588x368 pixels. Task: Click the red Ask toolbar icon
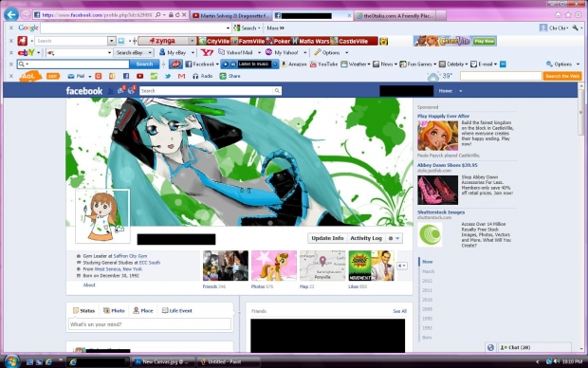pyautogui.click(x=175, y=64)
